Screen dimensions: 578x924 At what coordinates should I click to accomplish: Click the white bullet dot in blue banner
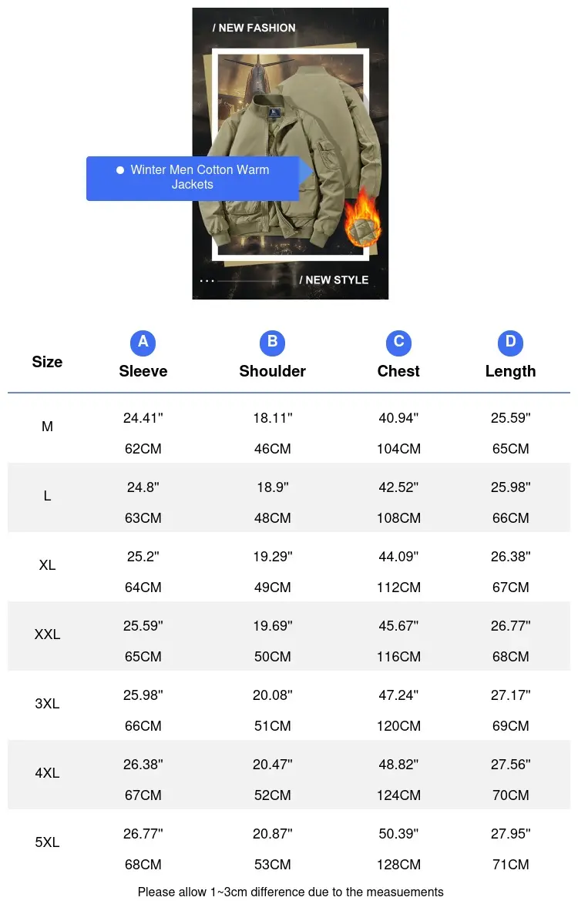pyautogui.click(x=120, y=169)
